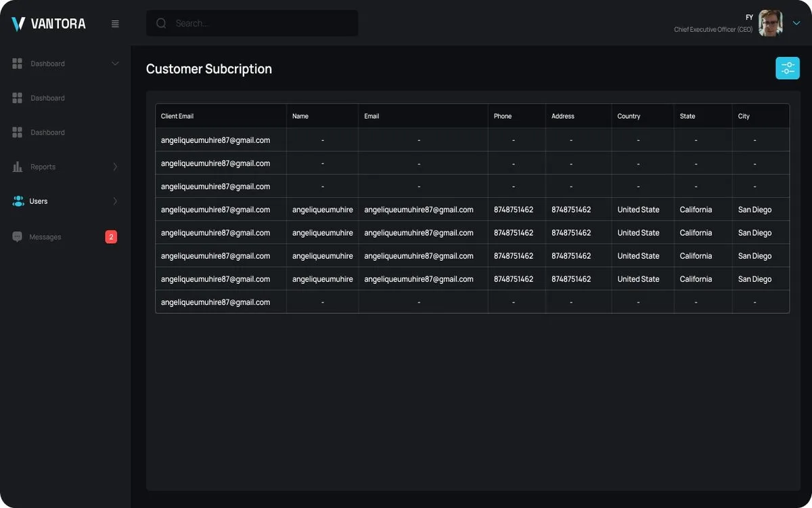Click the Messages chat bubble icon
The image size is (812, 508).
point(18,237)
